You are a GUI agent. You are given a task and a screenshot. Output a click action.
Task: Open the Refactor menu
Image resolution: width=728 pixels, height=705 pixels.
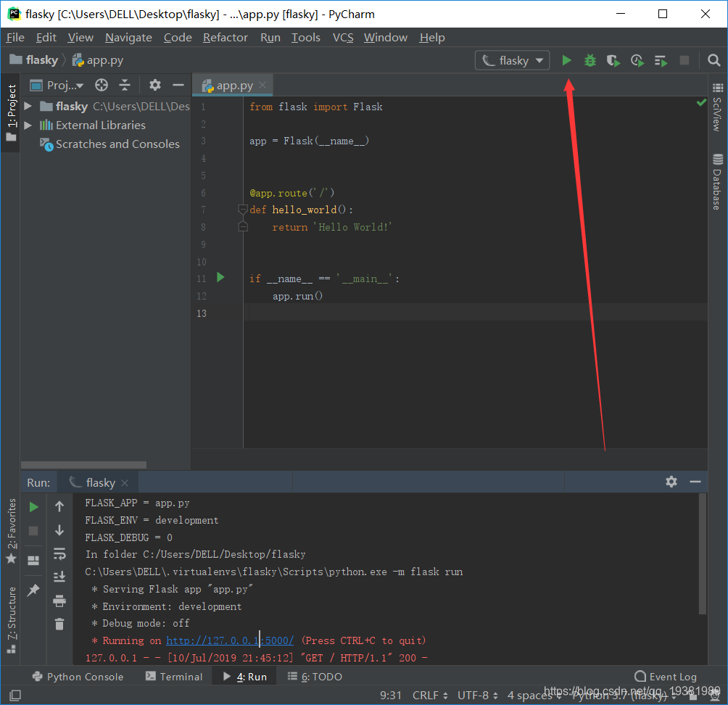226,38
